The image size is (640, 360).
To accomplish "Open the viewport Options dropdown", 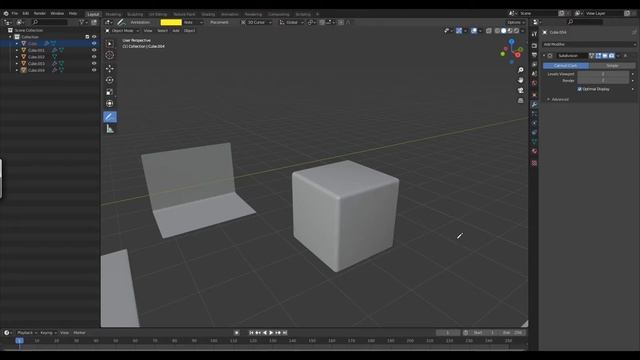I will click(x=516, y=22).
